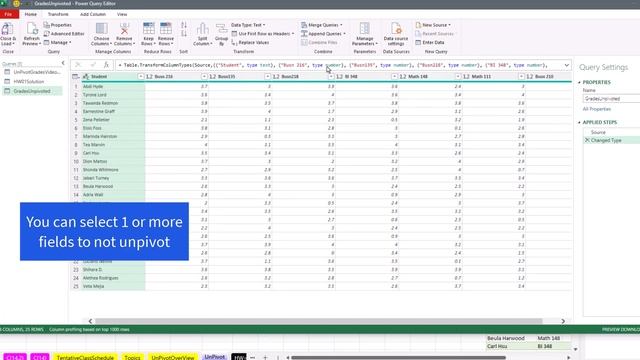Screen dimensions: 640x360
Task: Select the Source applied step
Action: tap(598, 132)
